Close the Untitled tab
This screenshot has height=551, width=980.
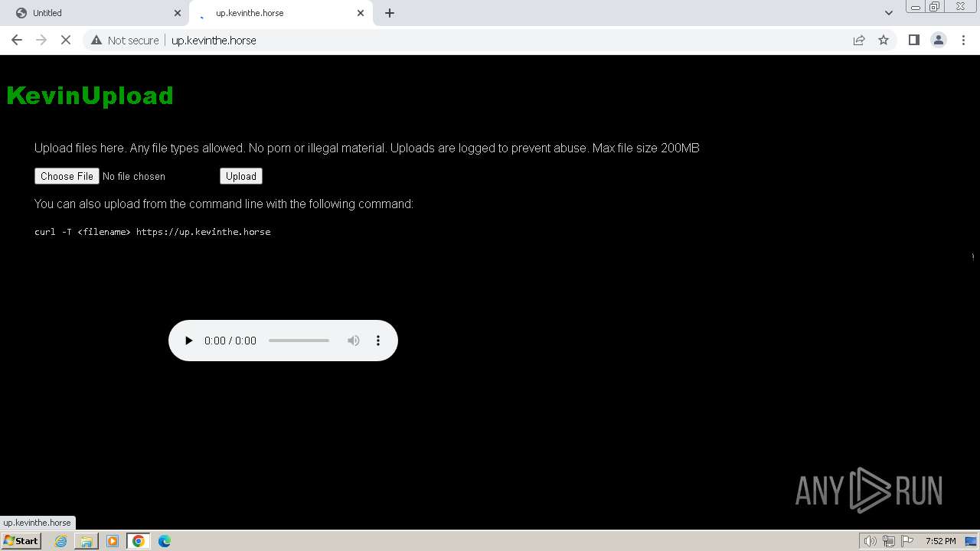(178, 13)
